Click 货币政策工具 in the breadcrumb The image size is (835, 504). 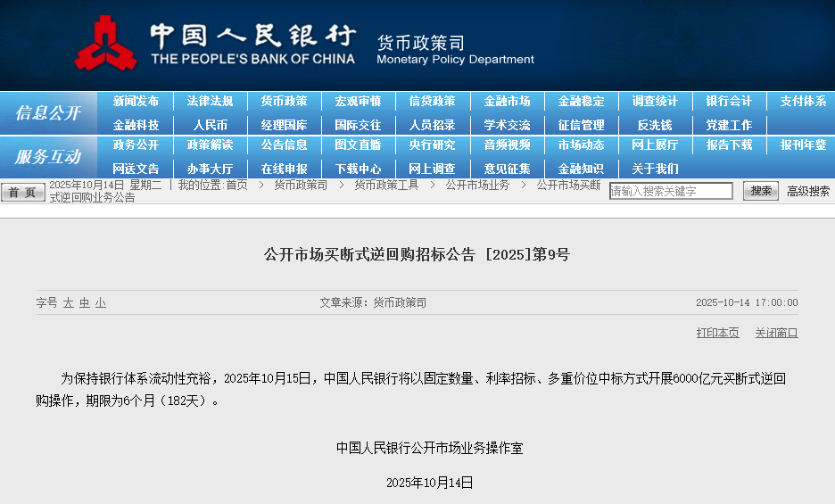tap(386, 185)
